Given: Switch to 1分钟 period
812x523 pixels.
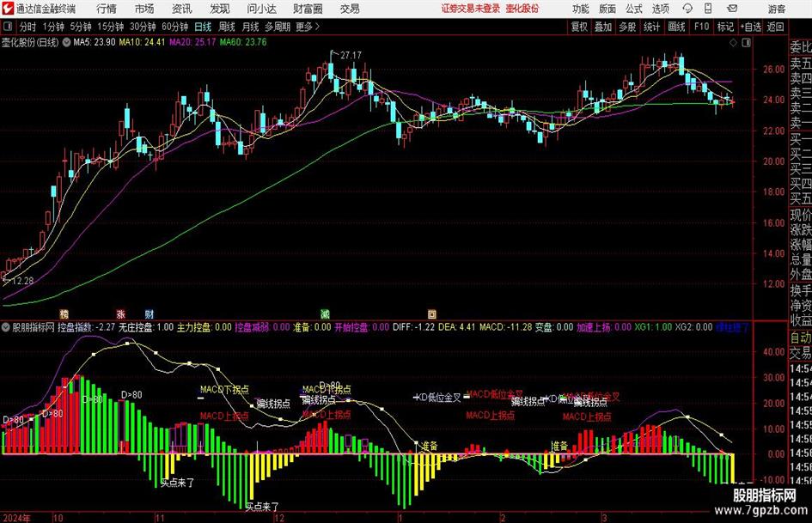Looking at the screenshot, I should pos(53,27).
